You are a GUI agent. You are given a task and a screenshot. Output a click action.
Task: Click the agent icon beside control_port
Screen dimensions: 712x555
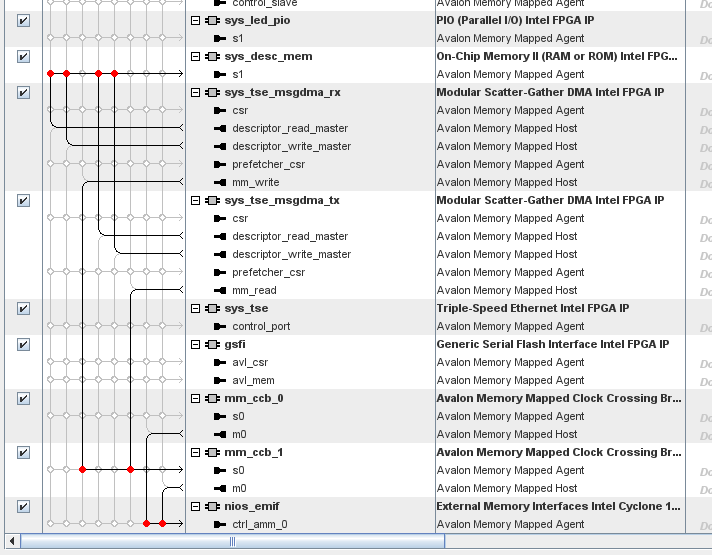pos(220,327)
